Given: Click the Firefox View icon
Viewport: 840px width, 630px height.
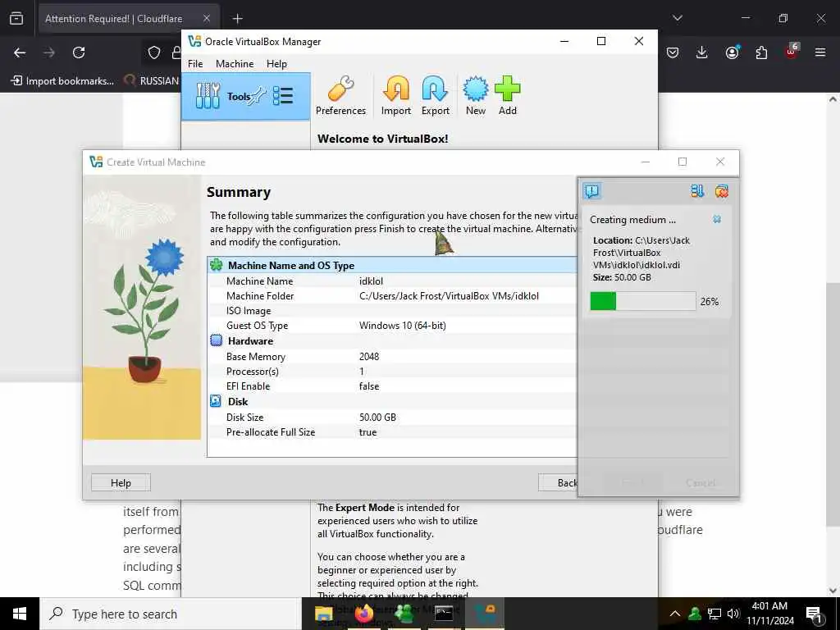Looking at the screenshot, I should coord(16,19).
